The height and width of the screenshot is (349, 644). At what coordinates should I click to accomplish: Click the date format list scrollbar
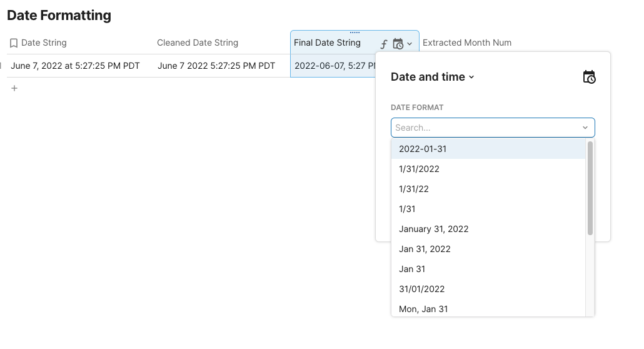(x=590, y=188)
